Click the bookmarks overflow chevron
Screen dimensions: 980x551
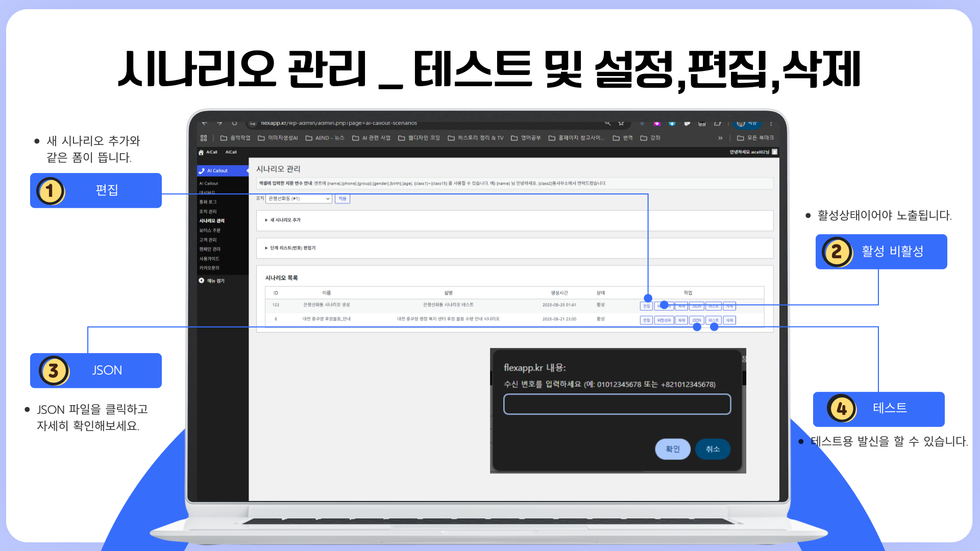click(720, 138)
